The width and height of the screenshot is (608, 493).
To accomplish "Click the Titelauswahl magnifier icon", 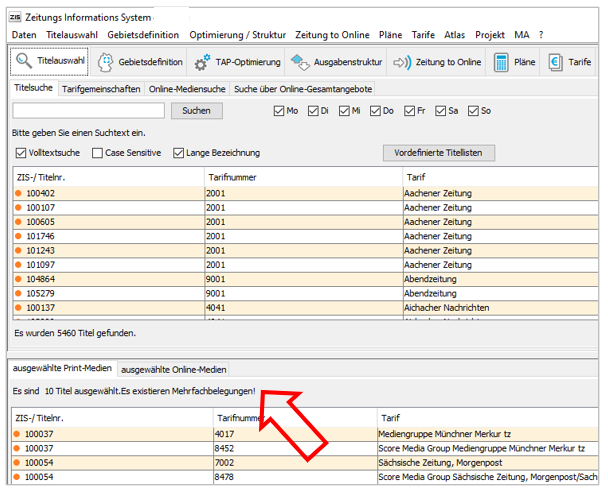I will point(24,62).
